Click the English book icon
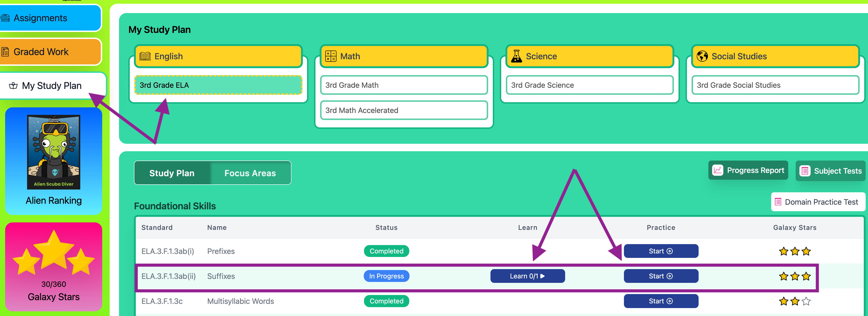 click(x=145, y=56)
